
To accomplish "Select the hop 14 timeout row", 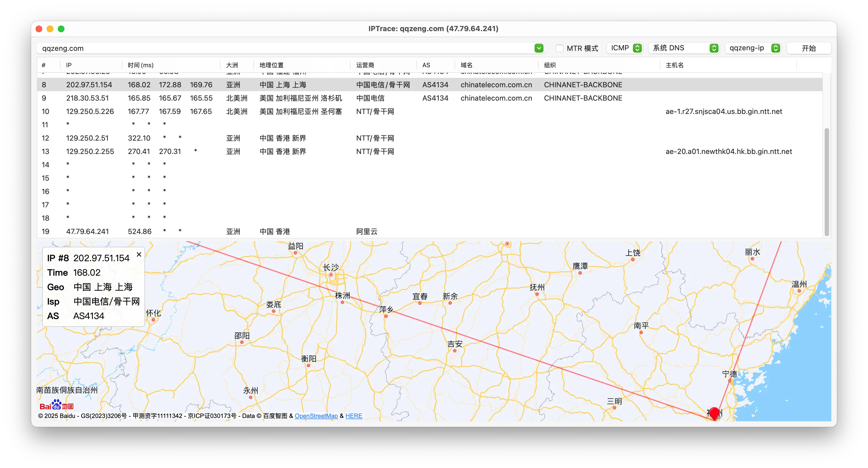I will 430,165.
